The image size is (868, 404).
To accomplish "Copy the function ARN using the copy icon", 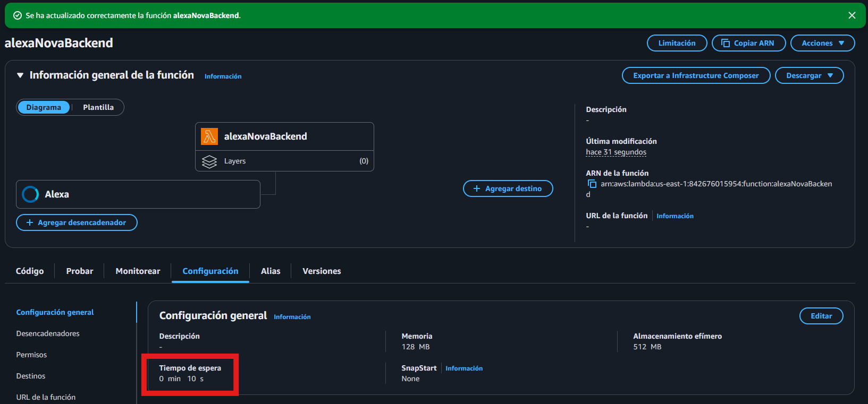I will 592,184.
